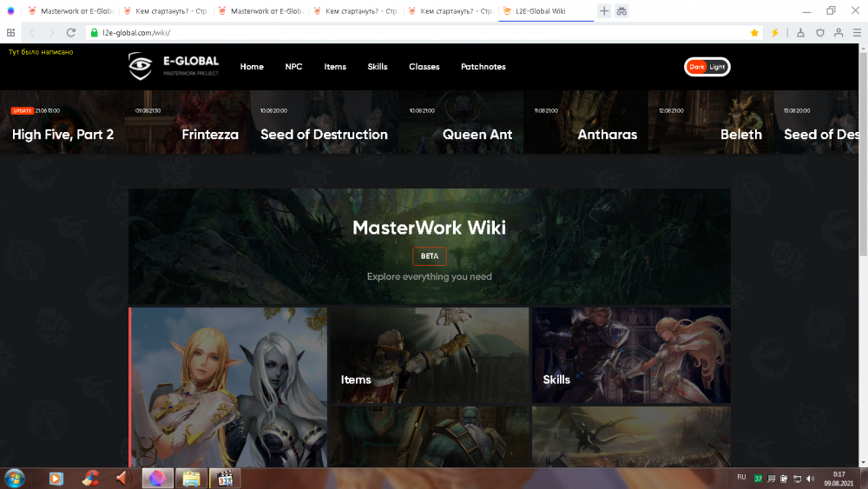This screenshot has height=489, width=868.
Task: Click the bookmark star in the address bar
Action: (x=754, y=32)
